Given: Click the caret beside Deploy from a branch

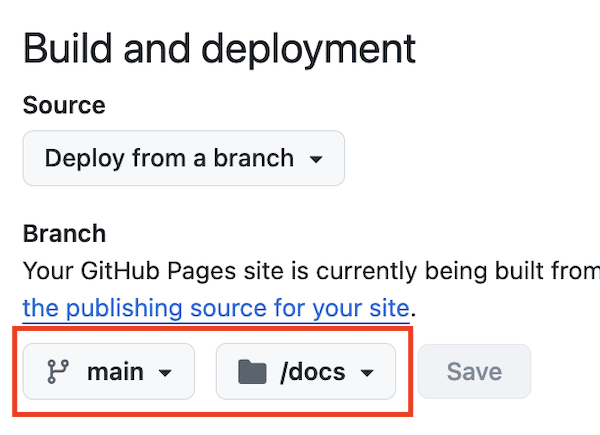Looking at the screenshot, I should pos(316,159).
